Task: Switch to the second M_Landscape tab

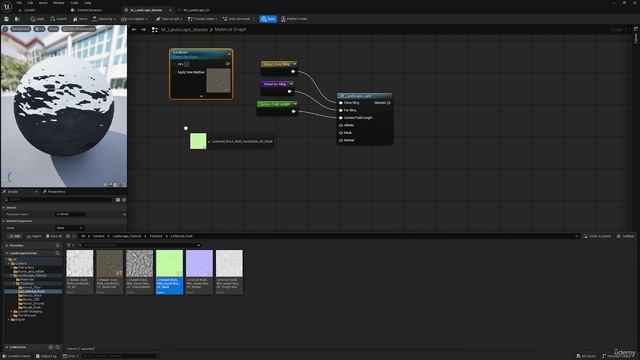Action: (x=196, y=10)
